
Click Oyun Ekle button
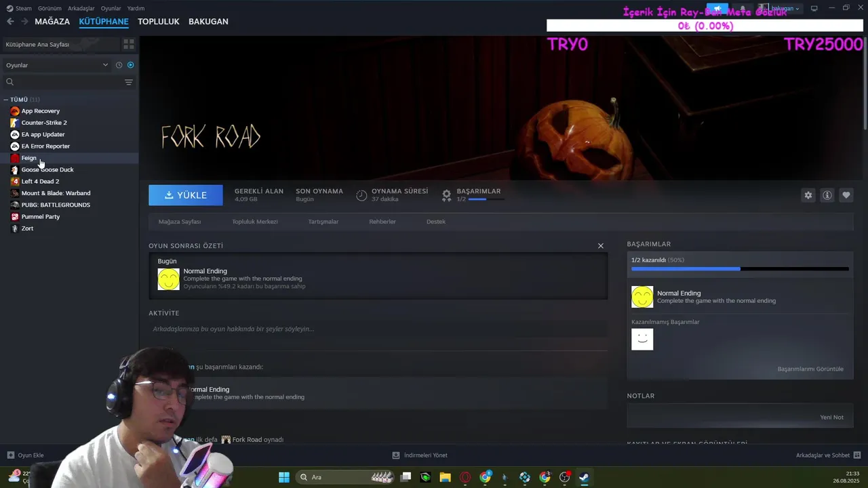click(x=26, y=455)
